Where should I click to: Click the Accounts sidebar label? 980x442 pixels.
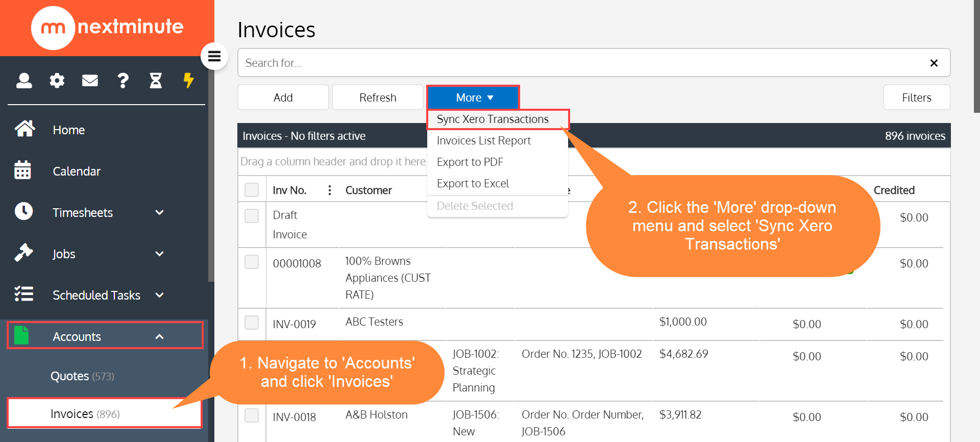(77, 337)
